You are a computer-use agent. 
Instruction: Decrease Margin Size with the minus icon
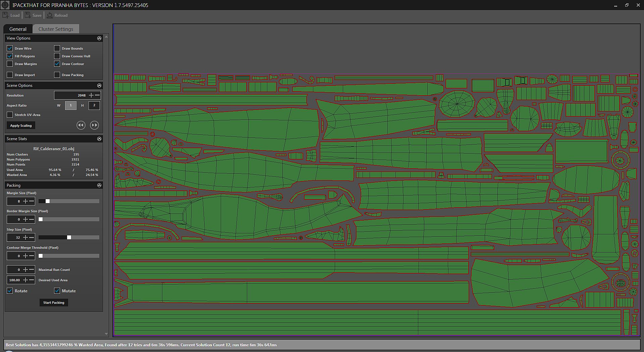[32, 201]
